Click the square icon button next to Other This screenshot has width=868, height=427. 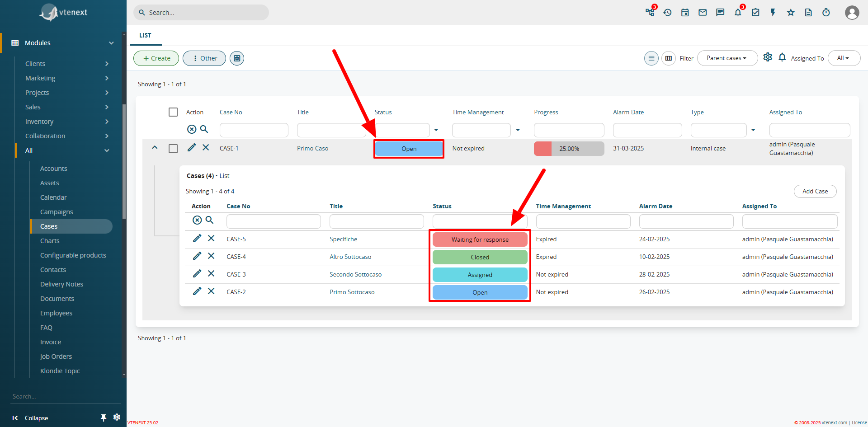click(237, 58)
